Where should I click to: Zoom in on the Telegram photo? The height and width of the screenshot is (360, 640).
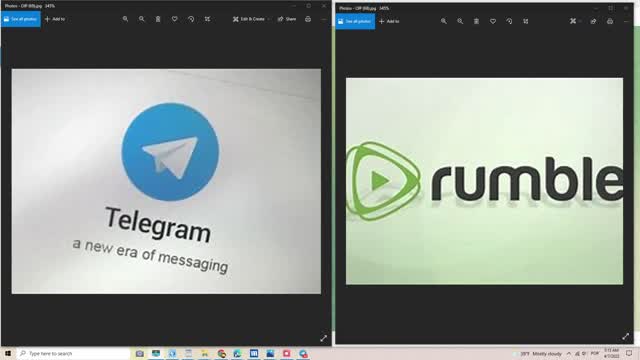[x=125, y=19]
